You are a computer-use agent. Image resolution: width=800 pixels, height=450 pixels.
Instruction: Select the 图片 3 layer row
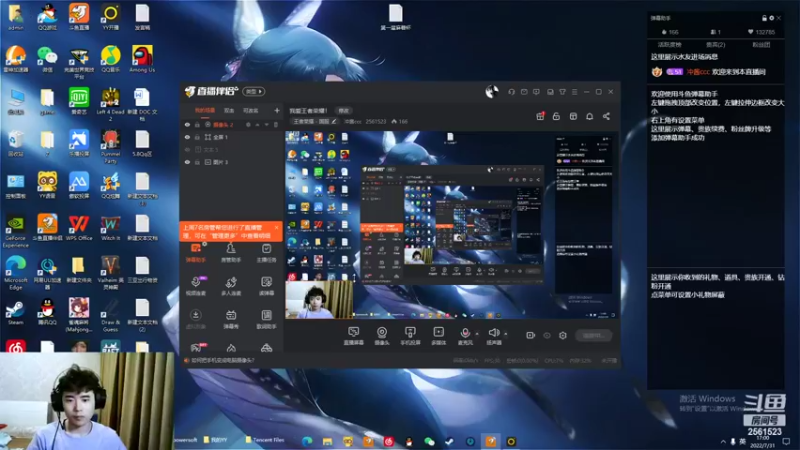pos(232,162)
